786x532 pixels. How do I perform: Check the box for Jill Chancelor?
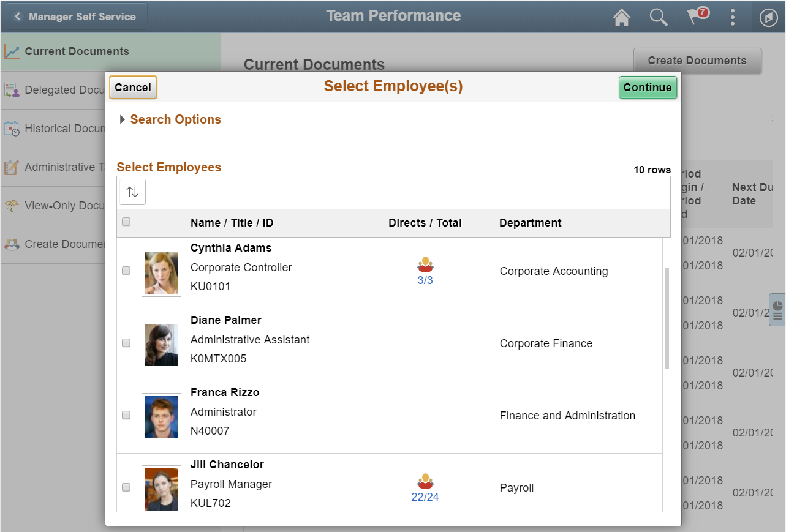coord(126,487)
